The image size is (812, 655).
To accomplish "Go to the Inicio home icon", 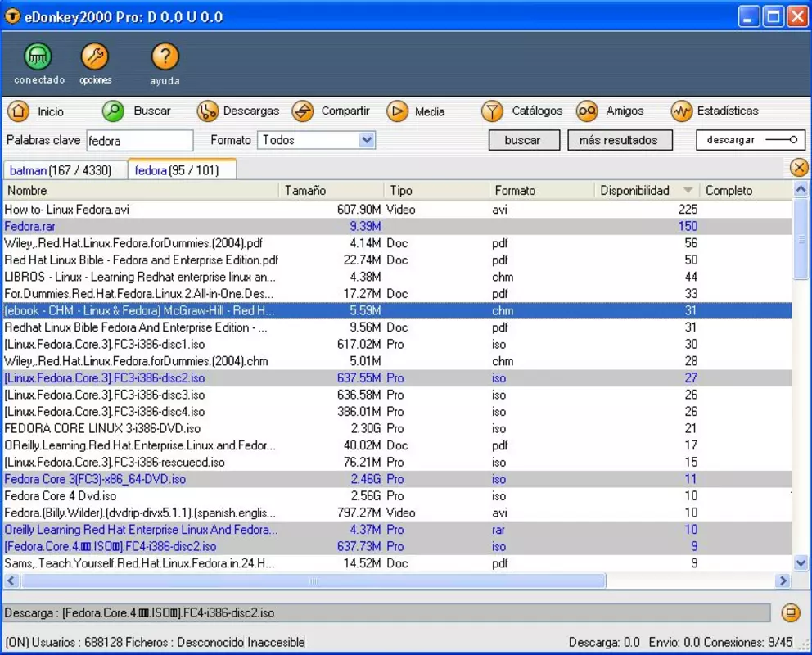I will (x=19, y=111).
